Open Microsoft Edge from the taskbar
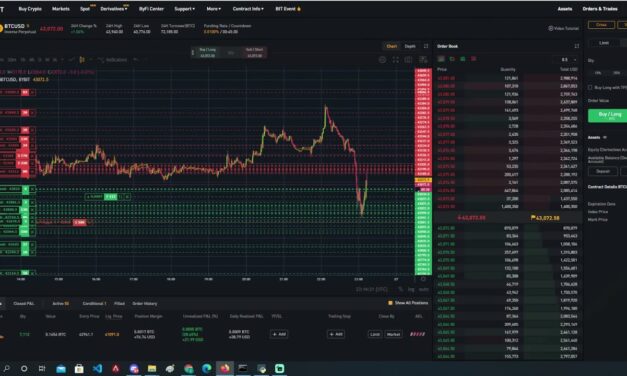This screenshot has height=376, width=627. tap(206, 368)
